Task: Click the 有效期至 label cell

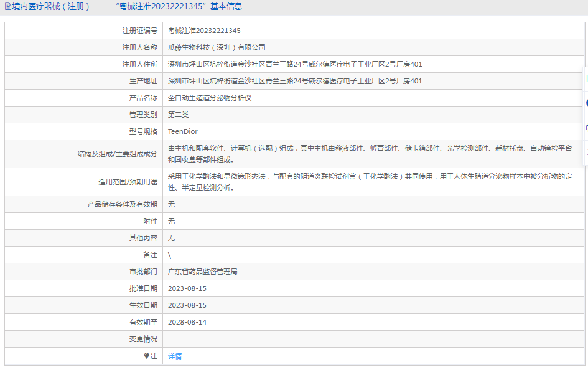Action: (x=83, y=322)
